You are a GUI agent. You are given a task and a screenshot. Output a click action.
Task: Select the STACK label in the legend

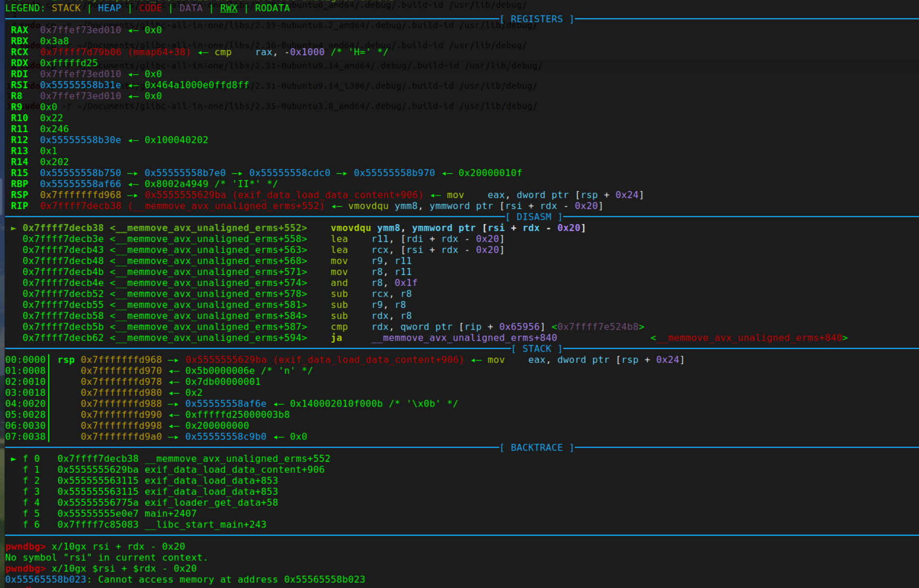tap(66, 8)
